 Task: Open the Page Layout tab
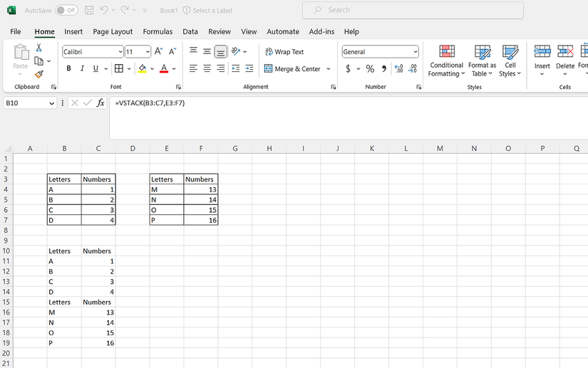pos(113,31)
